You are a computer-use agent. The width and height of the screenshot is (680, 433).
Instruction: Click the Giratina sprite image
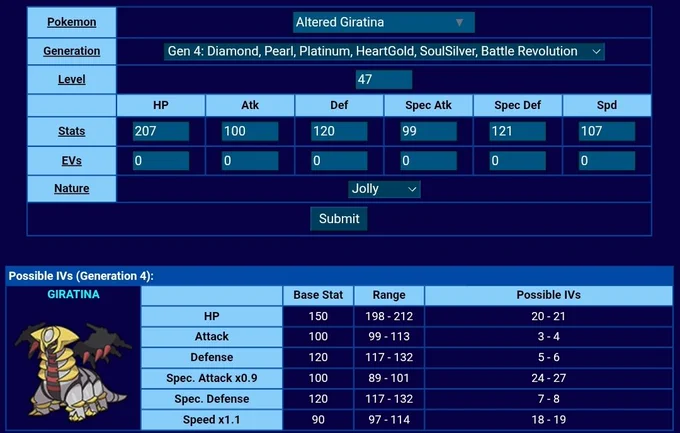(73, 371)
